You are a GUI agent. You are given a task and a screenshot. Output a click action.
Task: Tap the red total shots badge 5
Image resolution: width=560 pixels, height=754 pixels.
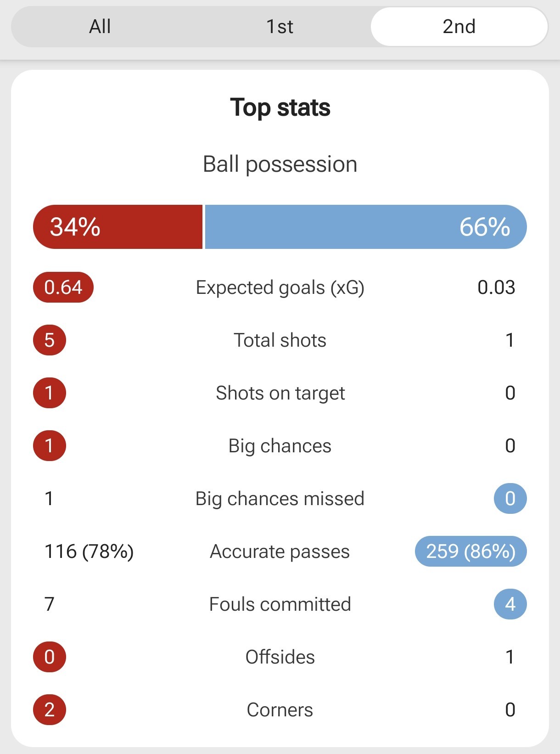(x=50, y=340)
